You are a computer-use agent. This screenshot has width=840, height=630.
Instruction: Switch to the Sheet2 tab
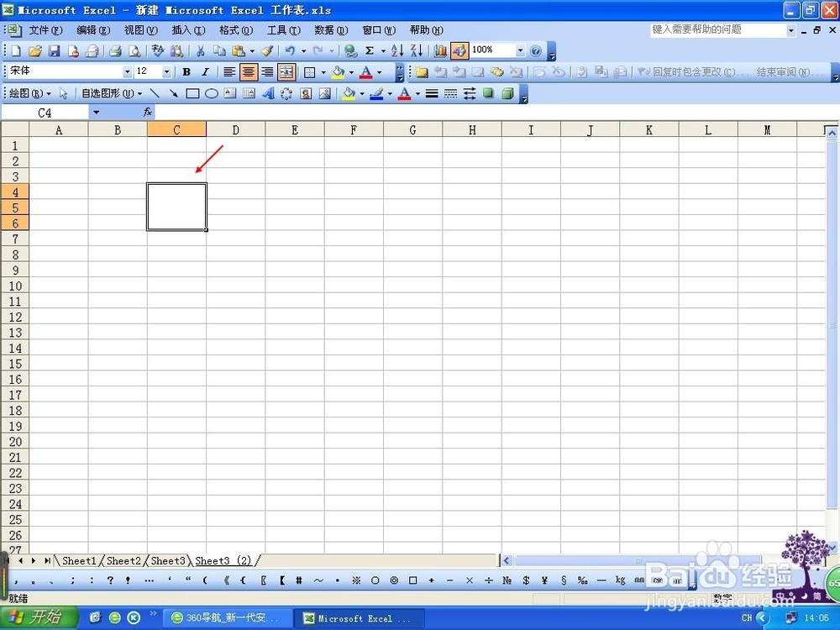point(123,560)
